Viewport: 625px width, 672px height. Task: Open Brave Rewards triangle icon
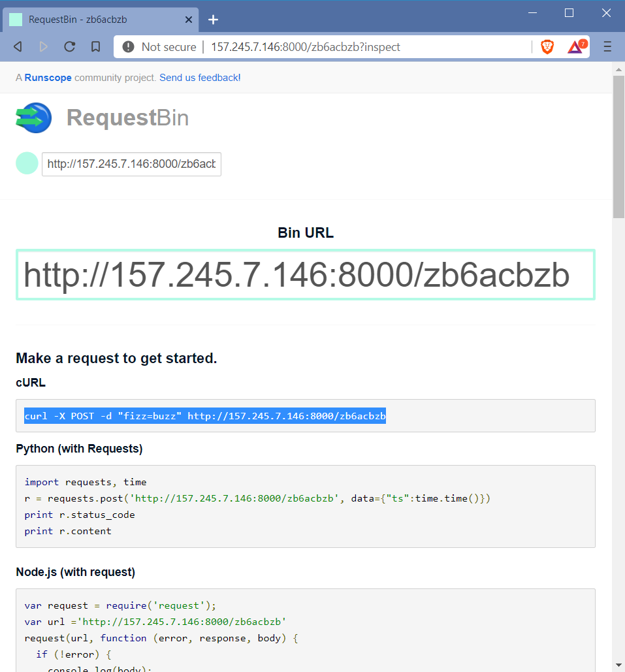point(575,46)
